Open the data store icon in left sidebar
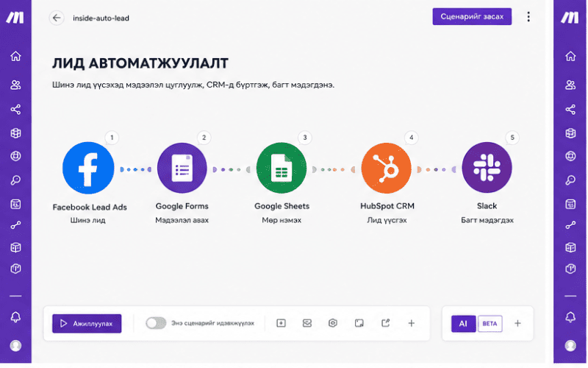Viewport: 588px width, 368px height. tap(15, 204)
